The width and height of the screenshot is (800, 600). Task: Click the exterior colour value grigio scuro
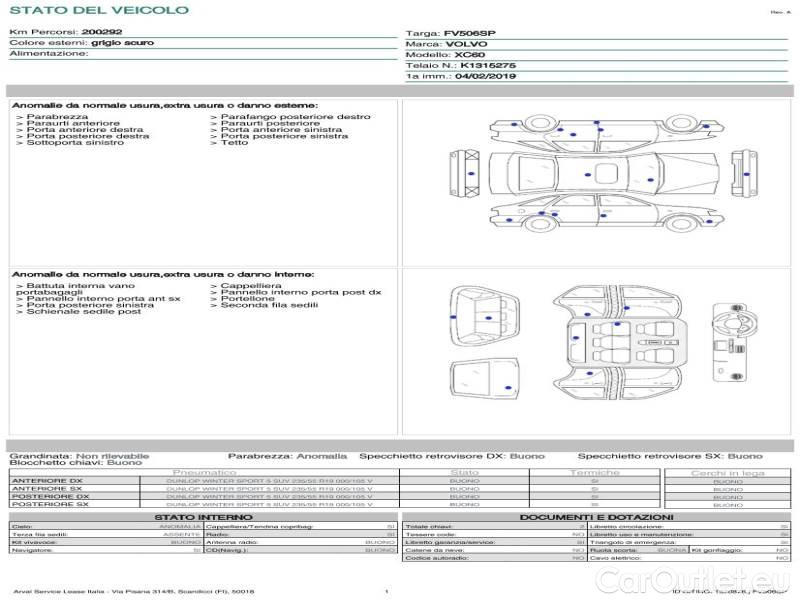(122, 43)
